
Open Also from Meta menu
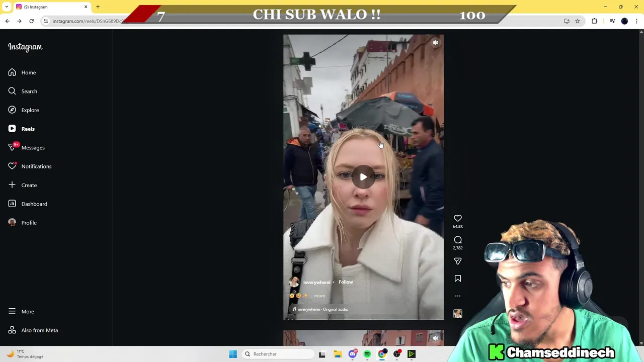point(33,330)
